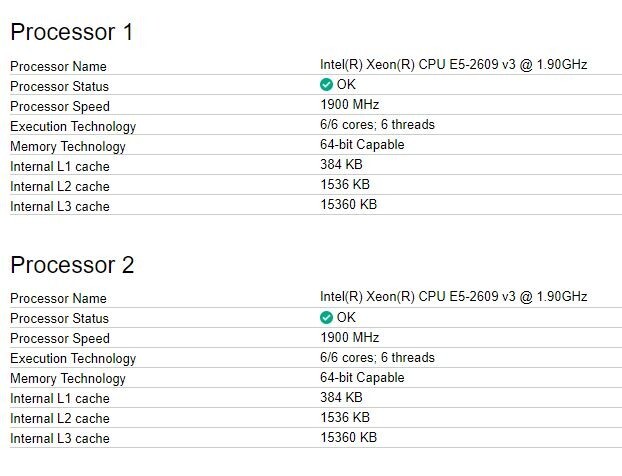Select the 15360 KB value for Processor 2
The height and width of the screenshot is (476, 622).
(348, 437)
